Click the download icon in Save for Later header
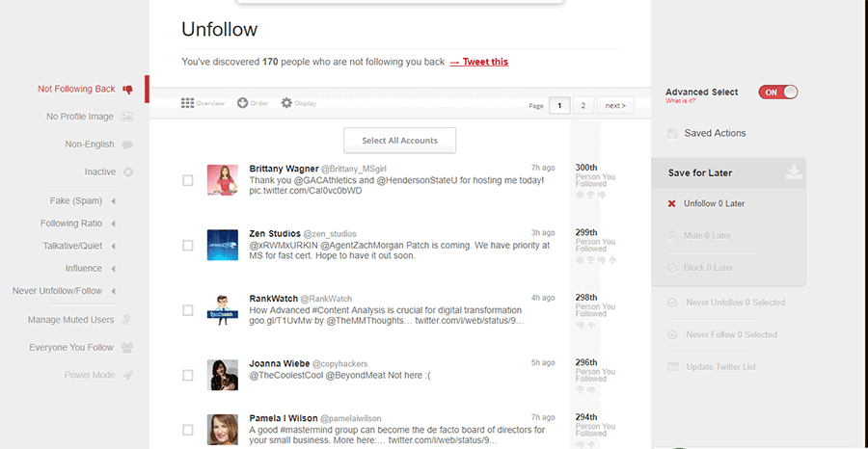This screenshot has width=868, height=449. [794, 172]
